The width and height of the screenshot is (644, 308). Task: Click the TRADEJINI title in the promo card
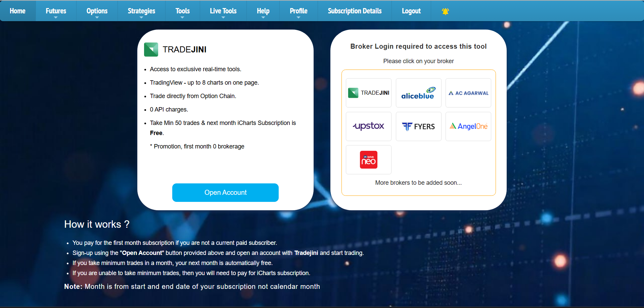coord(185,49)
